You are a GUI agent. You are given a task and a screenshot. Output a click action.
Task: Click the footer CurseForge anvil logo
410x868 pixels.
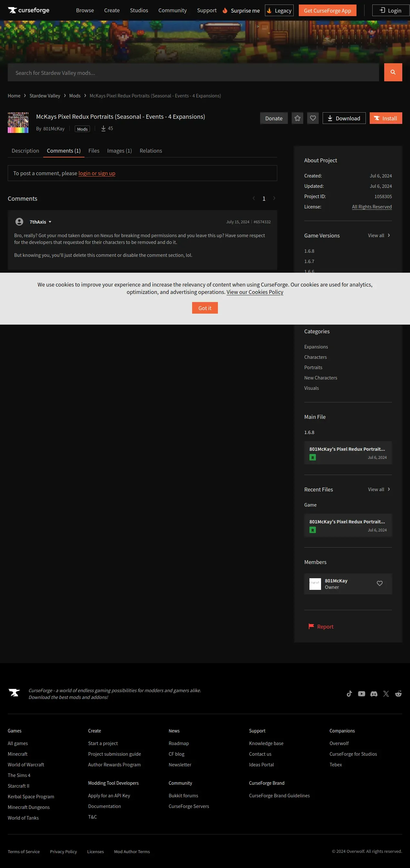(14, 693)
